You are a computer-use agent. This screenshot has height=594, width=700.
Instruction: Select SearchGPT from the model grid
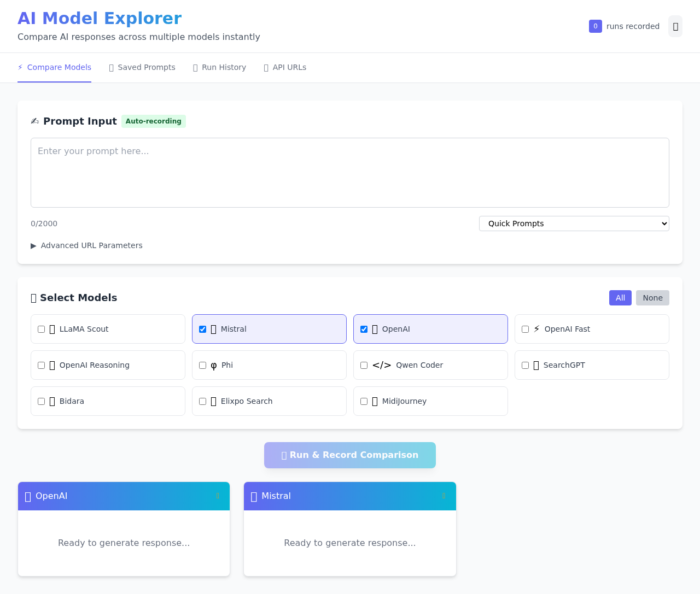pos(525,365)
